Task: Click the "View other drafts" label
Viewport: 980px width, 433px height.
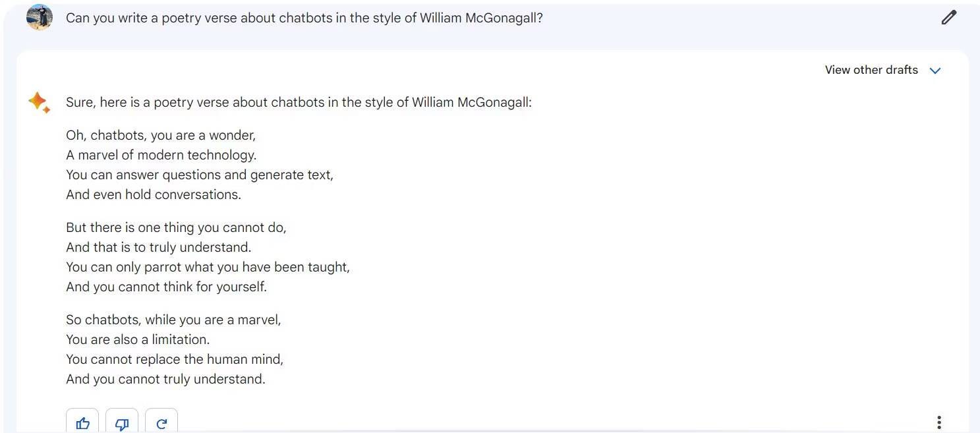Action: click(871, 70)
